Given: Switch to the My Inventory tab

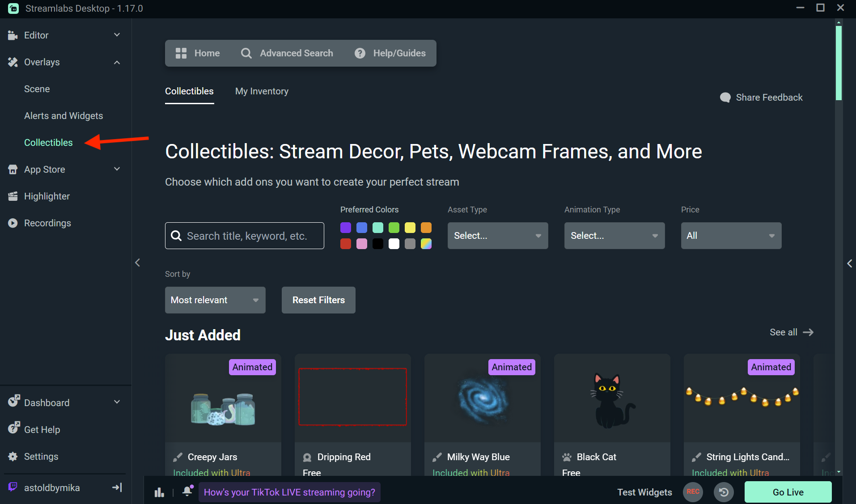Looking at the screenshot, I should coord(262,91).
